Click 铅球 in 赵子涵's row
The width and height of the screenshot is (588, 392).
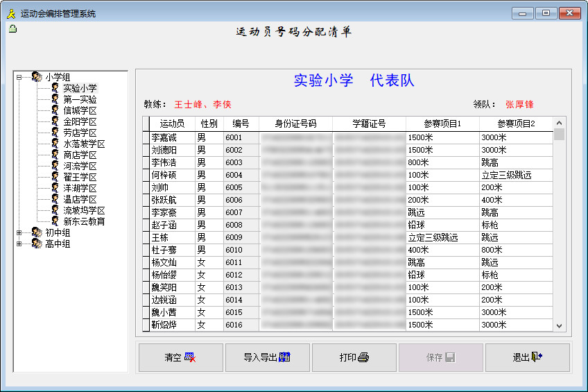[442, 225]
